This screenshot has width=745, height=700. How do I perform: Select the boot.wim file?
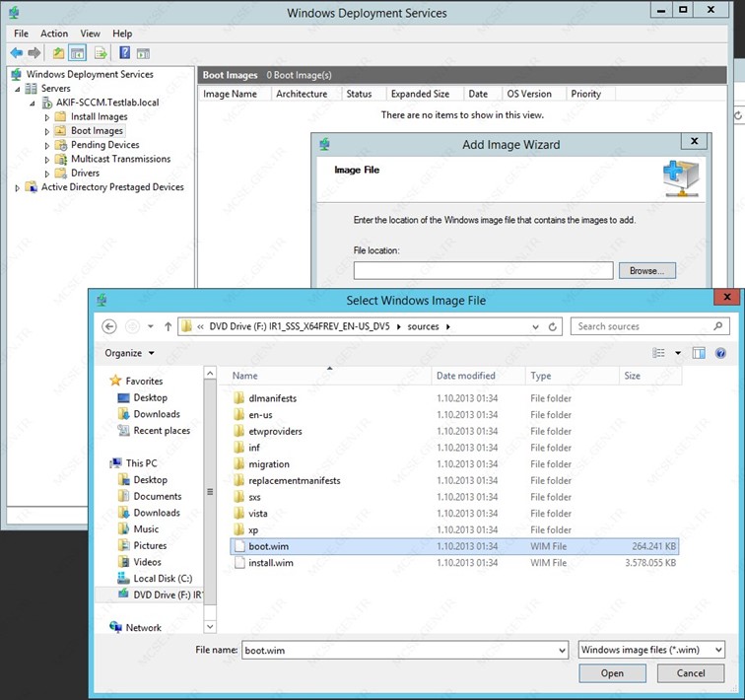(454, 546)
